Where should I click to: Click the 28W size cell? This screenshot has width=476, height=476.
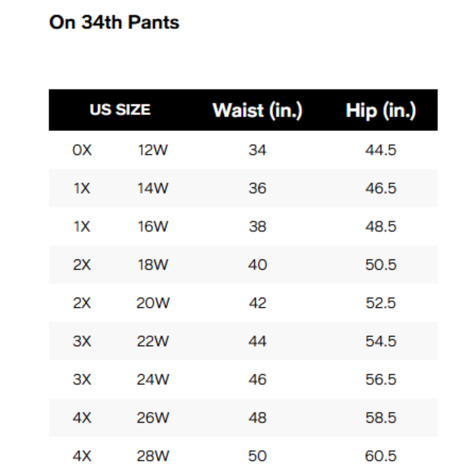tap(153, 456)
